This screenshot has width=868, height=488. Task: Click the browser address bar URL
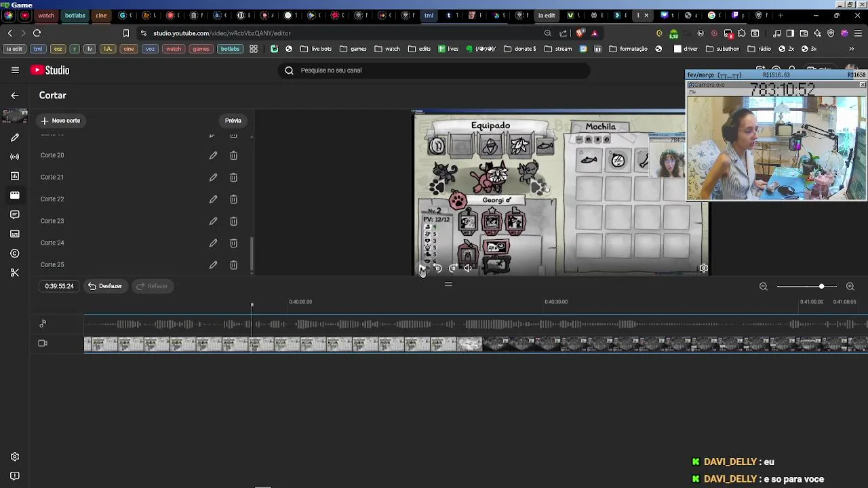coord(222,33)
